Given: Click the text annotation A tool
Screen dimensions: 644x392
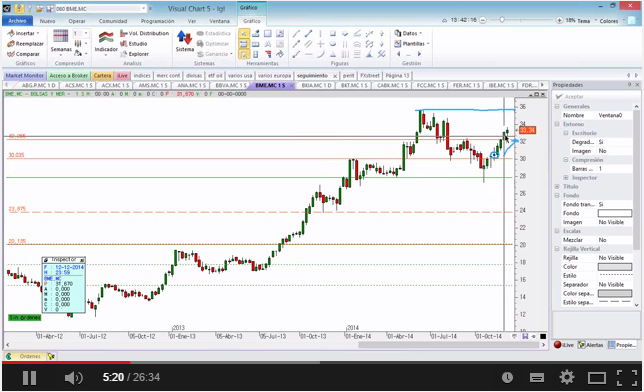Looking at the screenshot, I should click(x=268, y=44).
